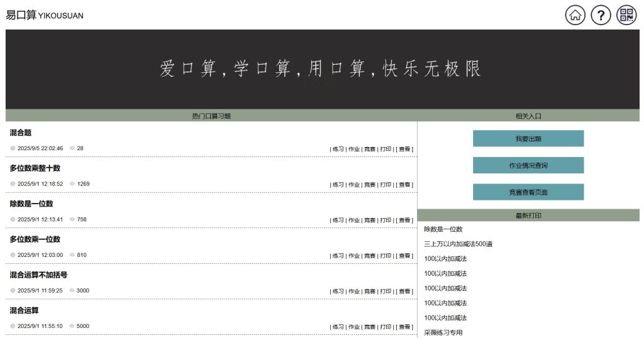The height and width of the screenshot is (338, 644).
Task: Click 练习 in the 混合题 row
Action: point(338,150)
